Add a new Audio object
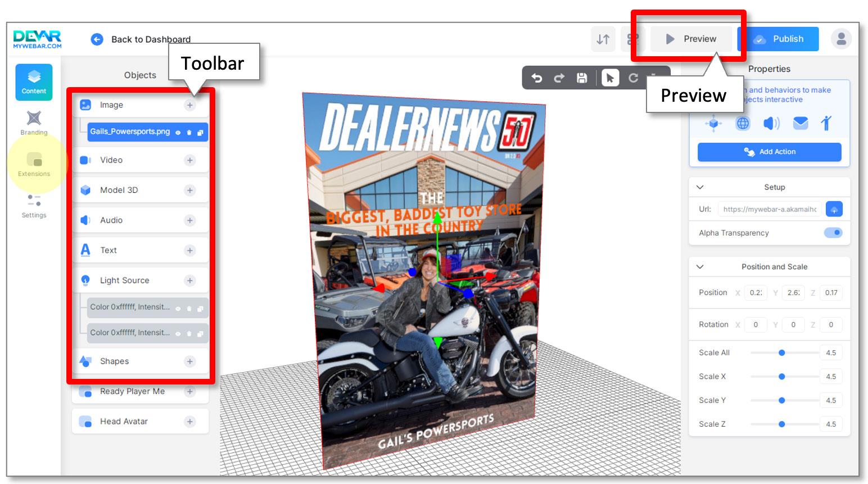Image resolution: width=868 pixels, height=484 pixels. click(190, 220)
